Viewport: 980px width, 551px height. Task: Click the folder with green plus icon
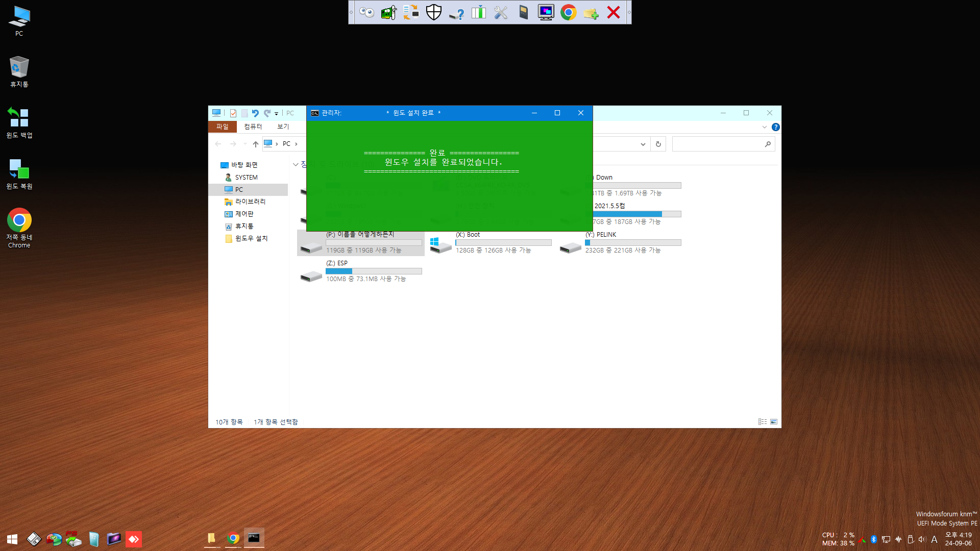591,13
